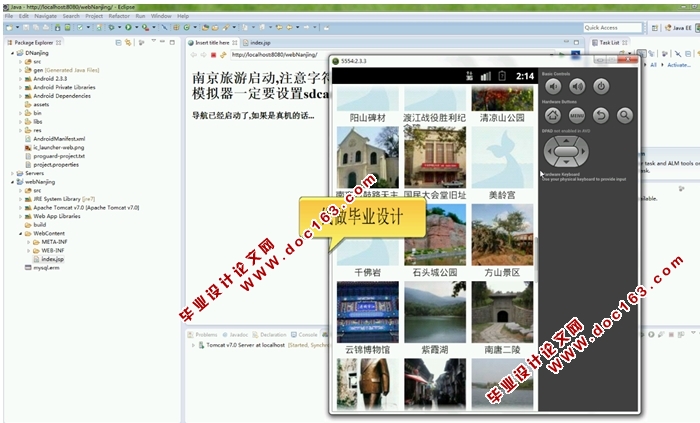Click Collapse All in Package Explorer

click(118, 43)
